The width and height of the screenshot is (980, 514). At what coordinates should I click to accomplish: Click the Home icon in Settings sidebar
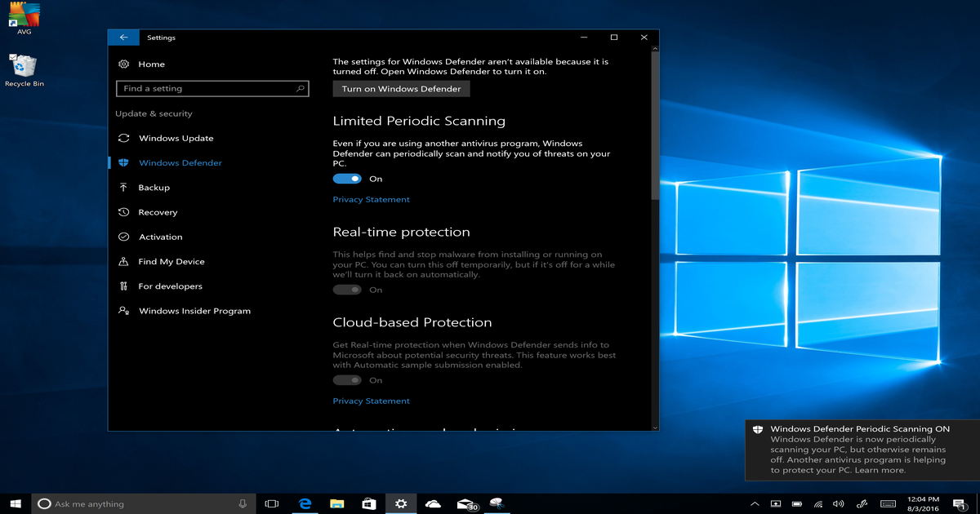point(123,64)
